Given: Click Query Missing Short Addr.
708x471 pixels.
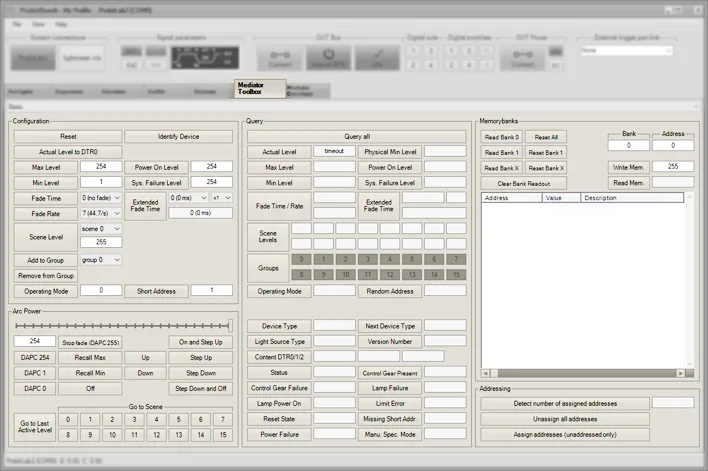Looking at the screenshot, I should [390, 419].
